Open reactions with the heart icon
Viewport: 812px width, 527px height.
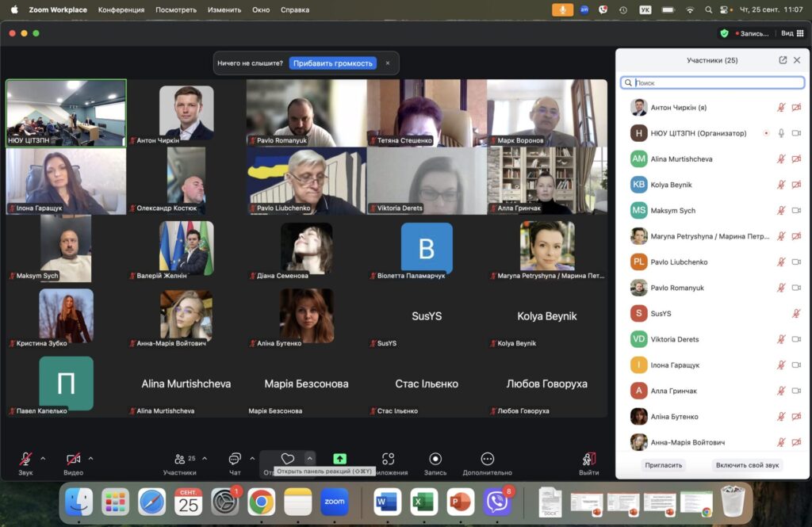[x=287, y=459]
